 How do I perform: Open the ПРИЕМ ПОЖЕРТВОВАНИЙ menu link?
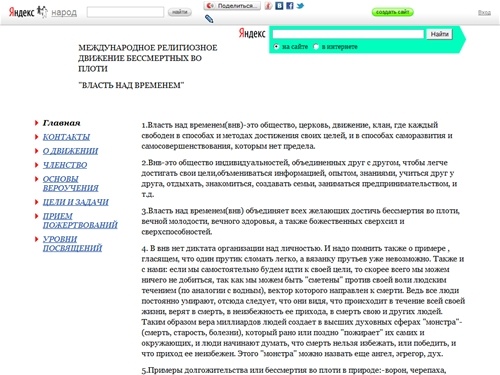click(x=80, y=220)
